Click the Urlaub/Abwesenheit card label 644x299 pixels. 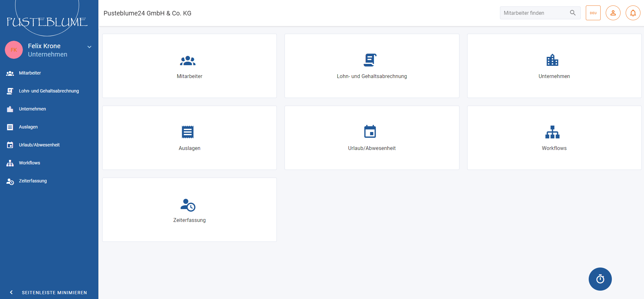tap(372, 148)
